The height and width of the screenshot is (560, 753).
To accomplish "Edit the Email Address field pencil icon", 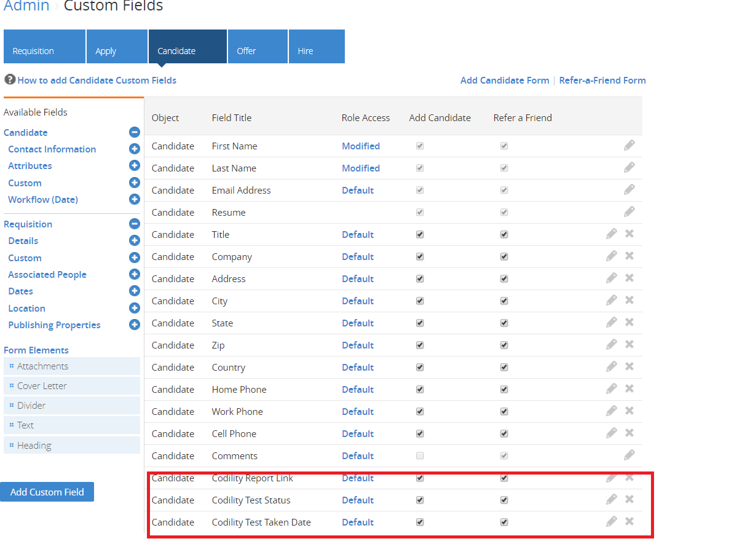I will coord(629,190).
